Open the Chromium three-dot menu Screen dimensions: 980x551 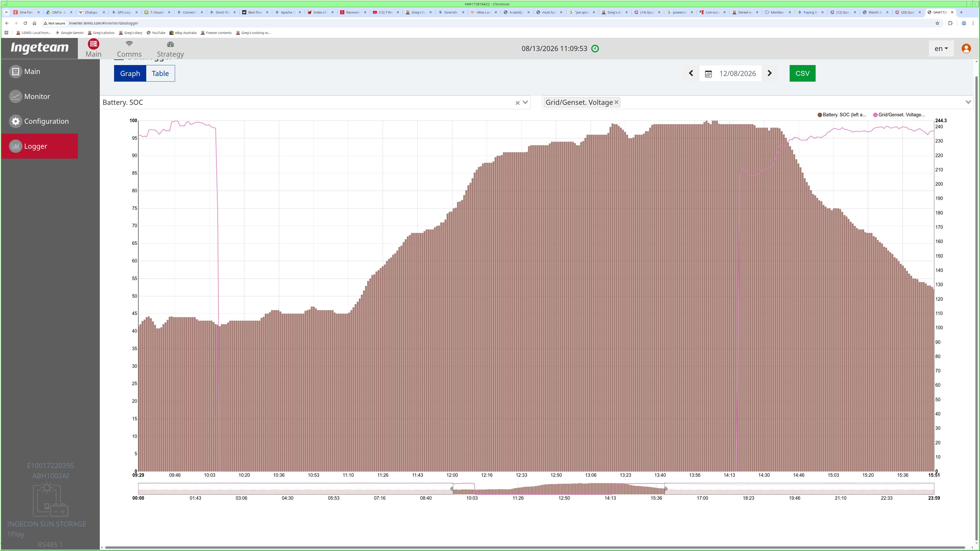click(x=973, y=23)
